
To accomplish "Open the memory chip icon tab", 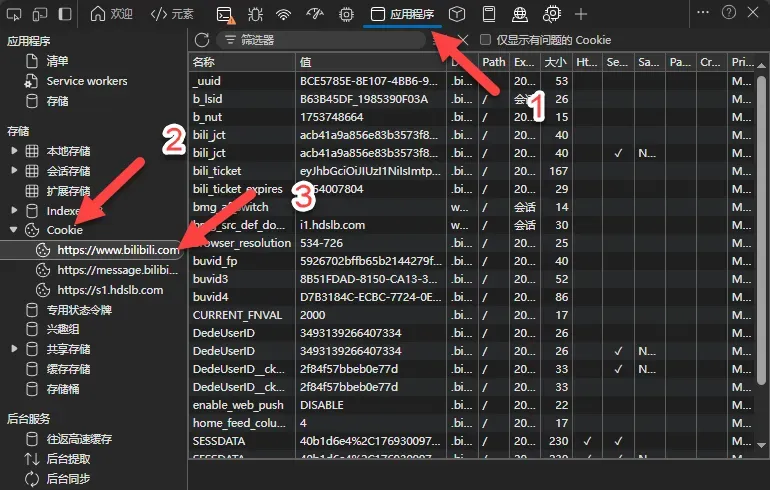I will pyautogui.click(x=346, y=14).
